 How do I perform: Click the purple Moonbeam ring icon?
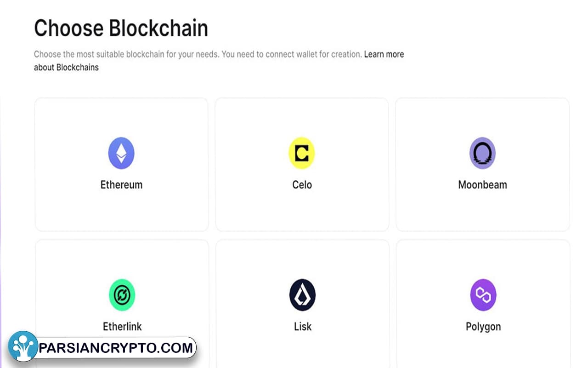pos(482,153)
